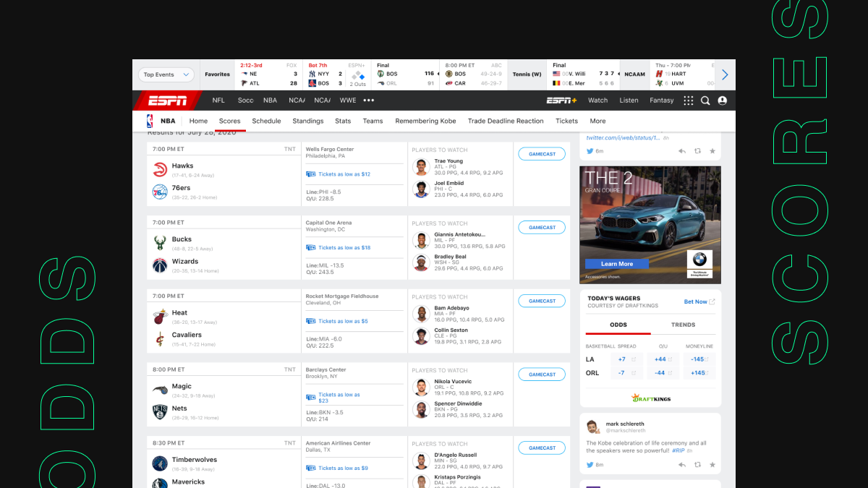Image resolution: width=868 pixels, height=488 pixels.
Task: Open the apps grid icon
Action: 688,100
